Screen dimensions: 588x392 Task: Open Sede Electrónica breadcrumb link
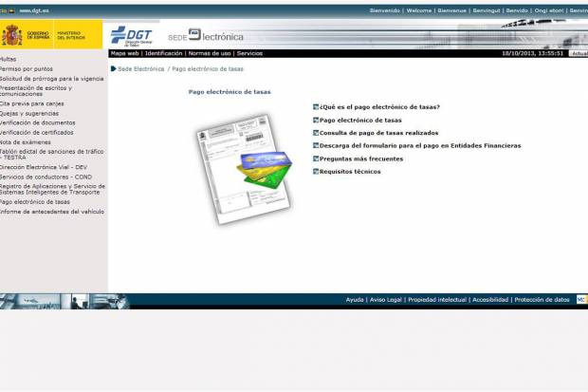(x=141, y=69)
